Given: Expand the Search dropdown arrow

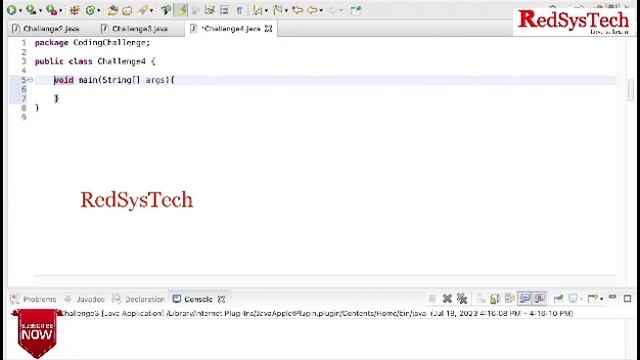Looking at the screenshot, I should point(152,11).
